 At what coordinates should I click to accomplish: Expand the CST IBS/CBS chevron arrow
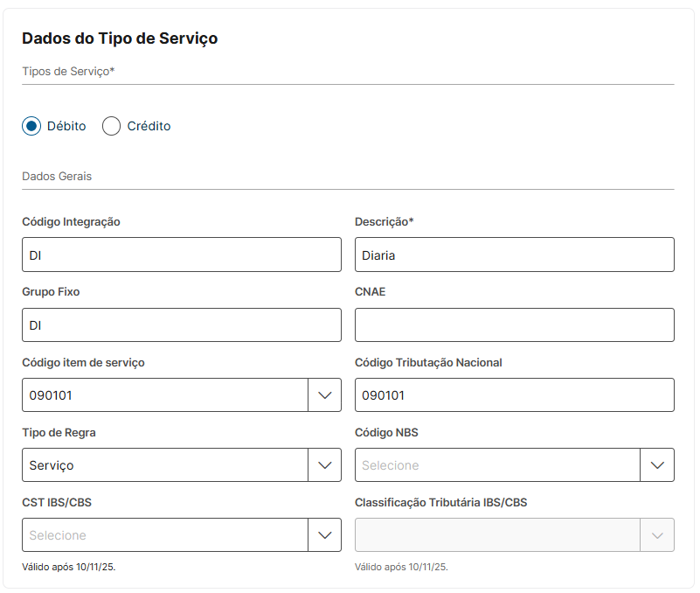click(324, 535)
